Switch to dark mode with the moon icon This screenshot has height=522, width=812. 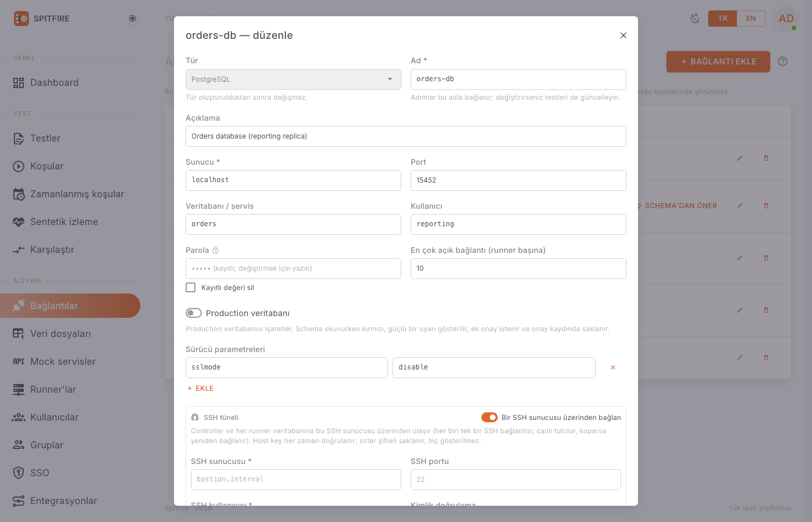click(695, 19)
